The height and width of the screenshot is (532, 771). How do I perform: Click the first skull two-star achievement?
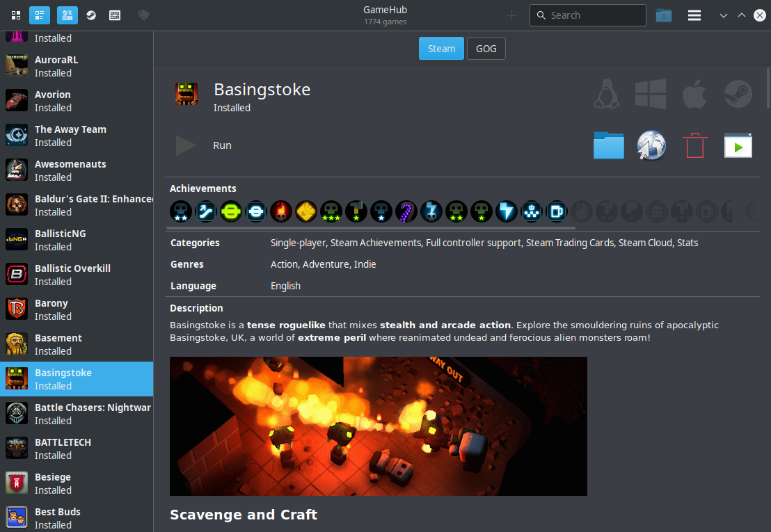(x=181, y=211)
